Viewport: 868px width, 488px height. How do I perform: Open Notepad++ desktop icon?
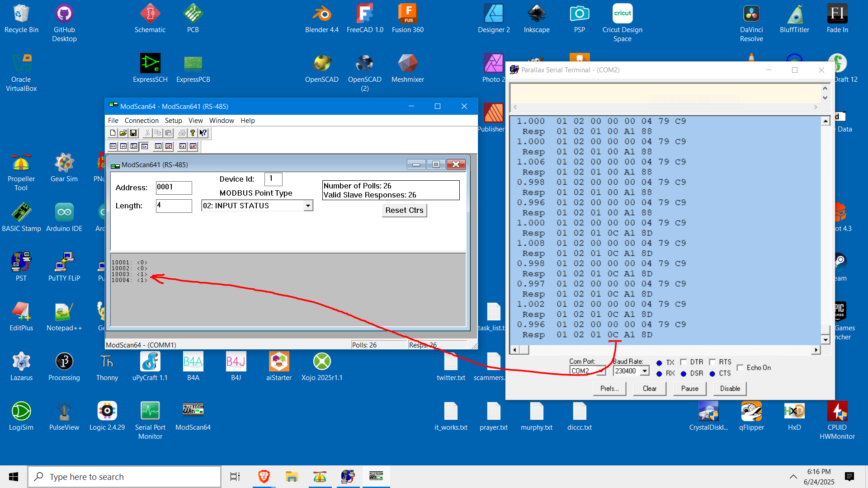click(x=64, y=317)
